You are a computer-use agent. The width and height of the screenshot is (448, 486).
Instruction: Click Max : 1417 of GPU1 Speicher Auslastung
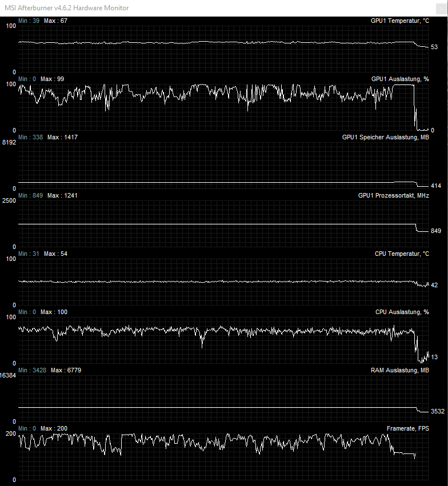pos(62,137)
